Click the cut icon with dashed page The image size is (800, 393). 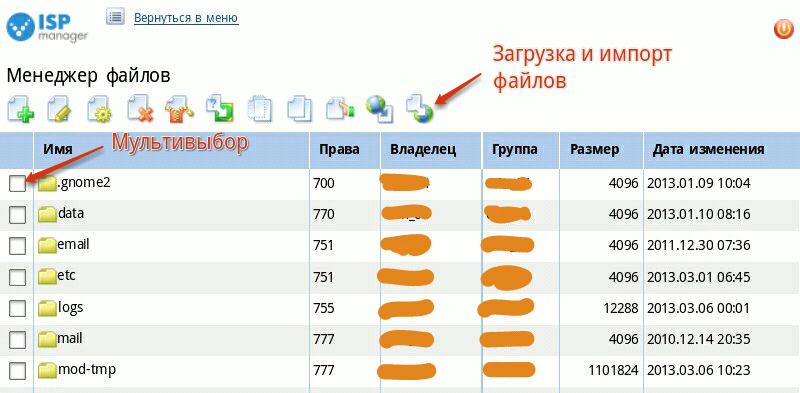pos(260,109)
